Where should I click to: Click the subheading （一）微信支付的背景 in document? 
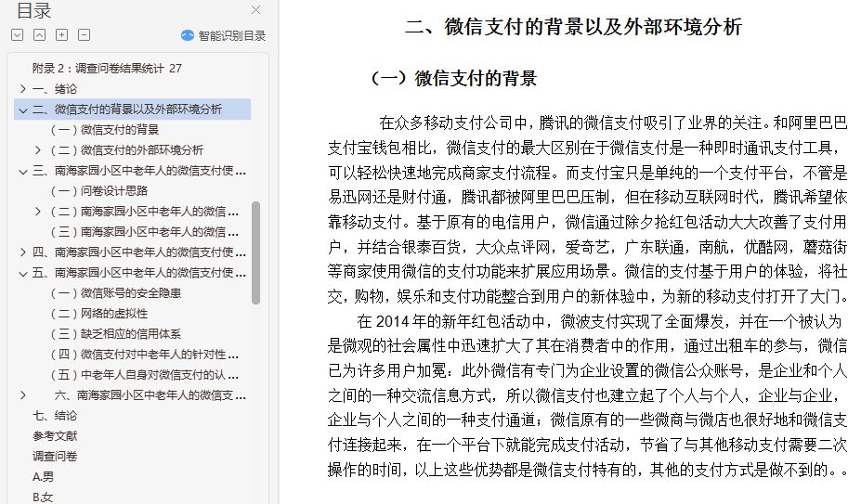click(453, 78)
